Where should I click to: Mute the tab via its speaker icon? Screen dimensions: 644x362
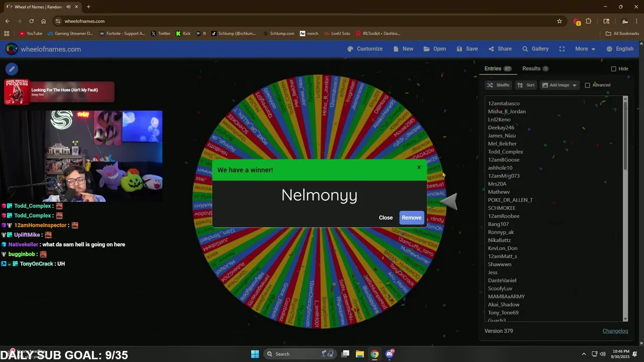coord(68,7)
